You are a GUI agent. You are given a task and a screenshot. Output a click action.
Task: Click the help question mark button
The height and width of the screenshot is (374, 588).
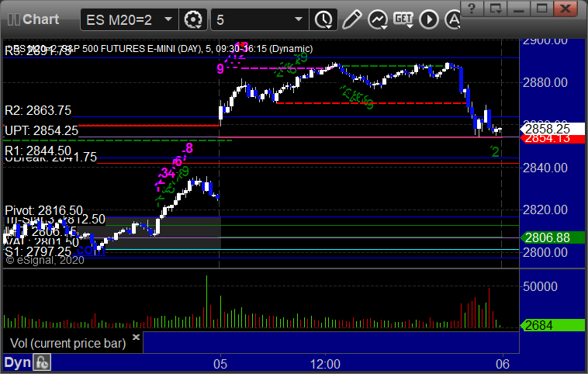[472, 9]
